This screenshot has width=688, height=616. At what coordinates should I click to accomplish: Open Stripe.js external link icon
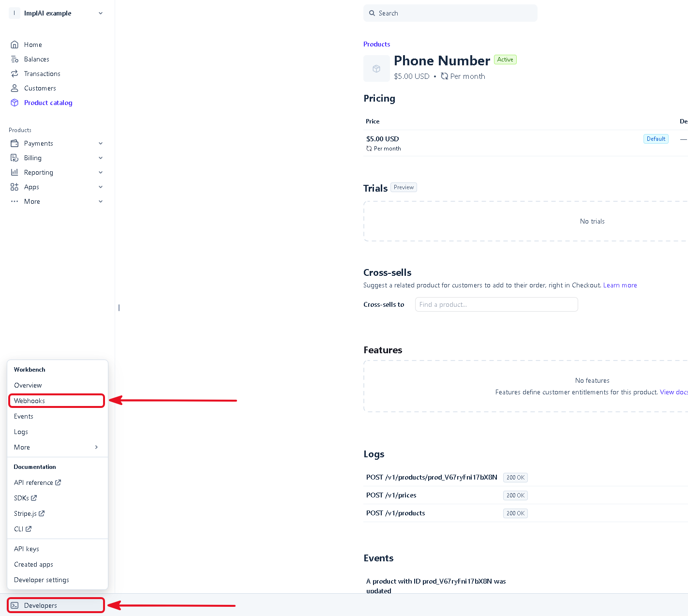click(x=42, y=513)
